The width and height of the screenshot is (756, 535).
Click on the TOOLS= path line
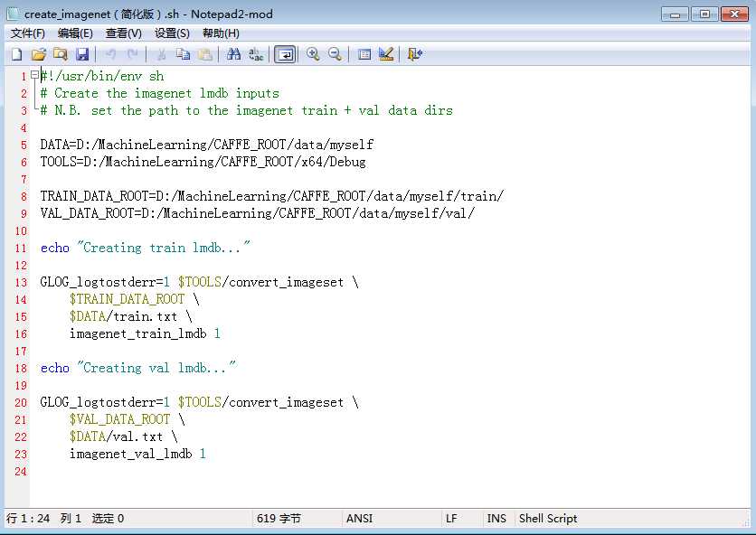click(x=203, y=162)
